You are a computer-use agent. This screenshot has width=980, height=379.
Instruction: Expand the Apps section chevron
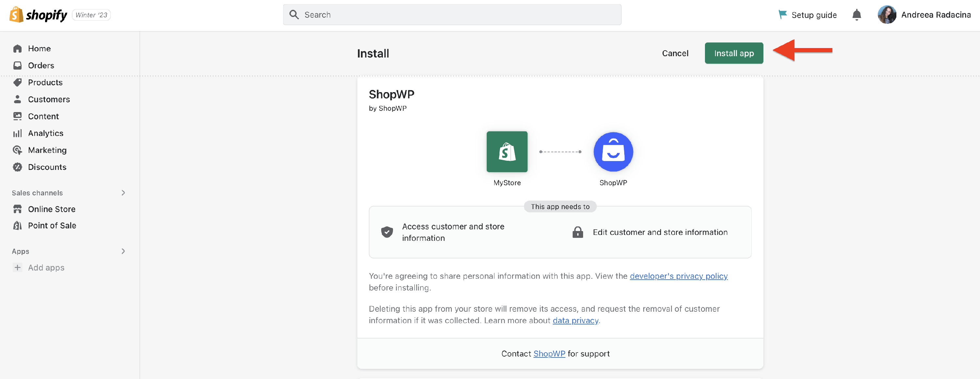[123, 251]
